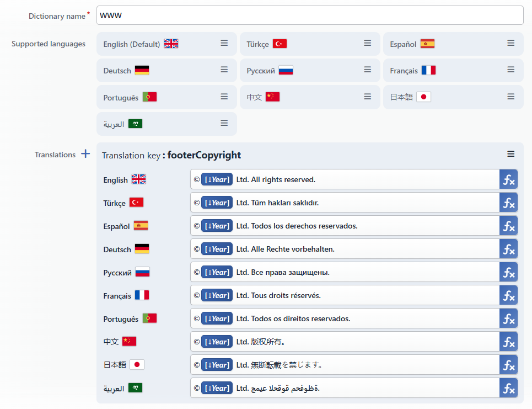Click the footerCopyright translation key name
Image resolution: width=532 pixels, height=409 pixels.
click(204, 155)
